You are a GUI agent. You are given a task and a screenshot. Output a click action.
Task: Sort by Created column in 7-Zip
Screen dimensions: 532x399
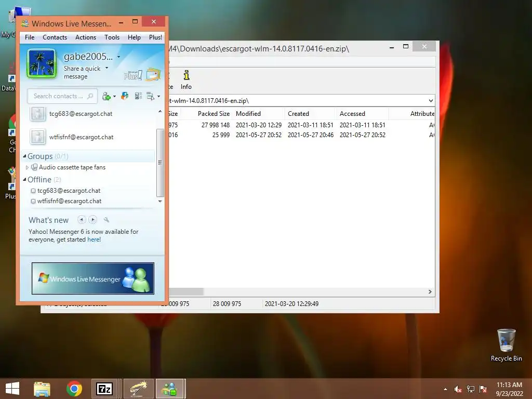(299, 114)
